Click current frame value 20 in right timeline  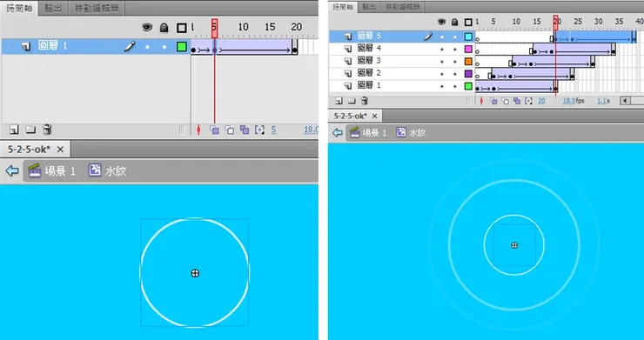click(541, 101)
